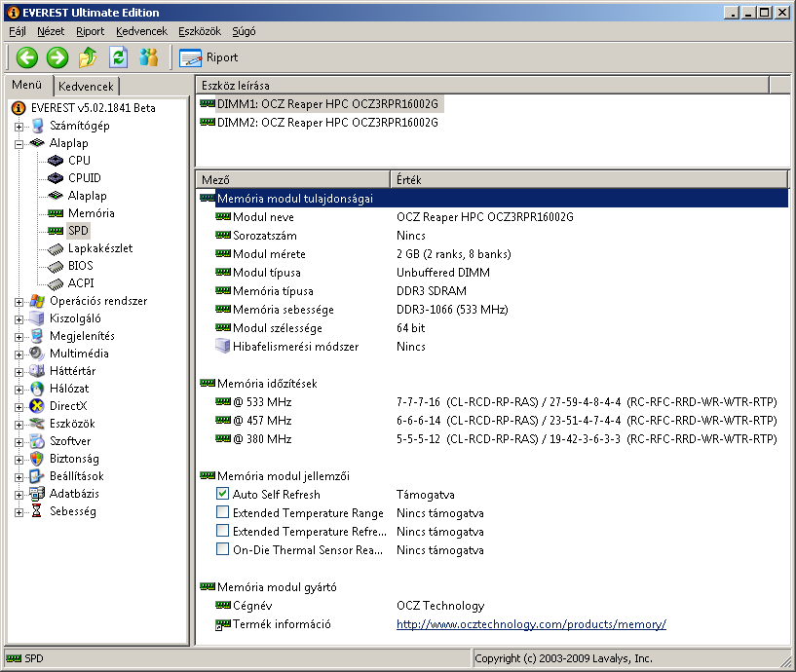Click the Biztonság shield icon

pyautogui.click(x=37, y=459)
